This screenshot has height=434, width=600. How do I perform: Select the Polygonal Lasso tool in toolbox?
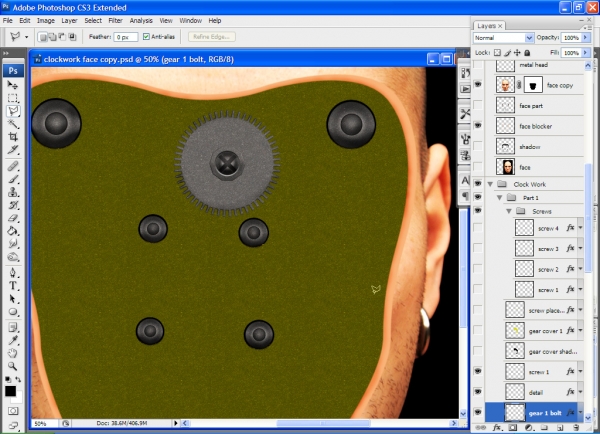click(x=13, y=111)
